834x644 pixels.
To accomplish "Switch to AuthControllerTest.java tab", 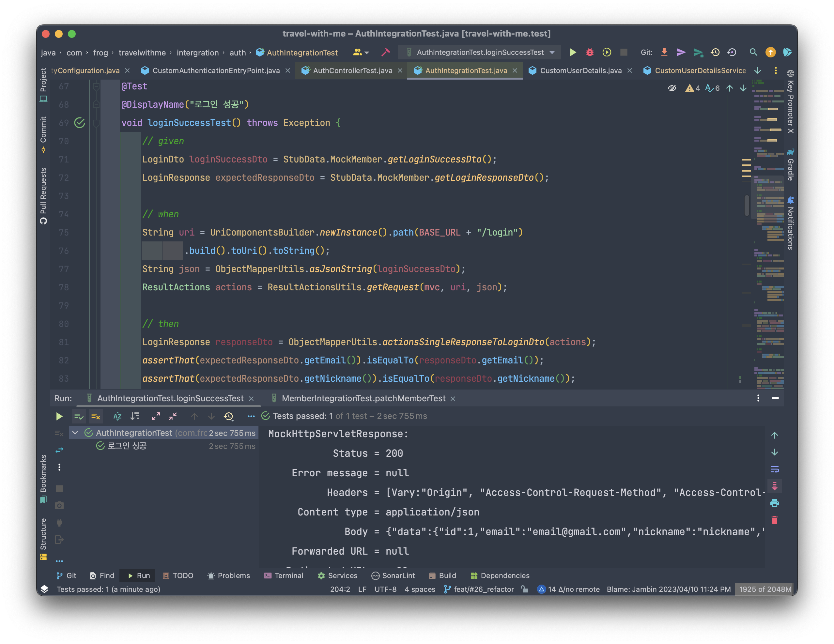I will [x=352, y=70].
